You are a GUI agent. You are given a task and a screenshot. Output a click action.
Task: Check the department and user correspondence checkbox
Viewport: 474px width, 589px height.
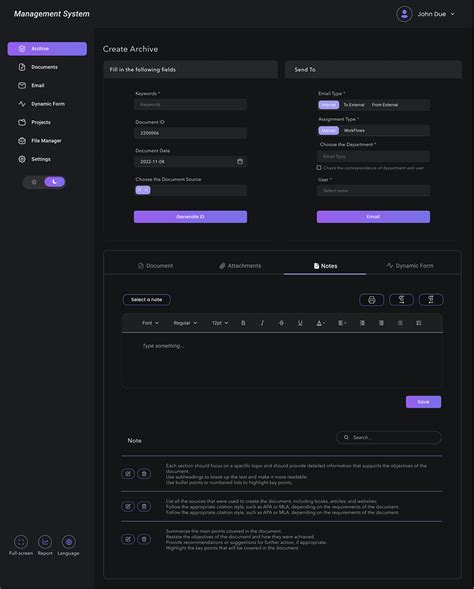tap(319, 168)
